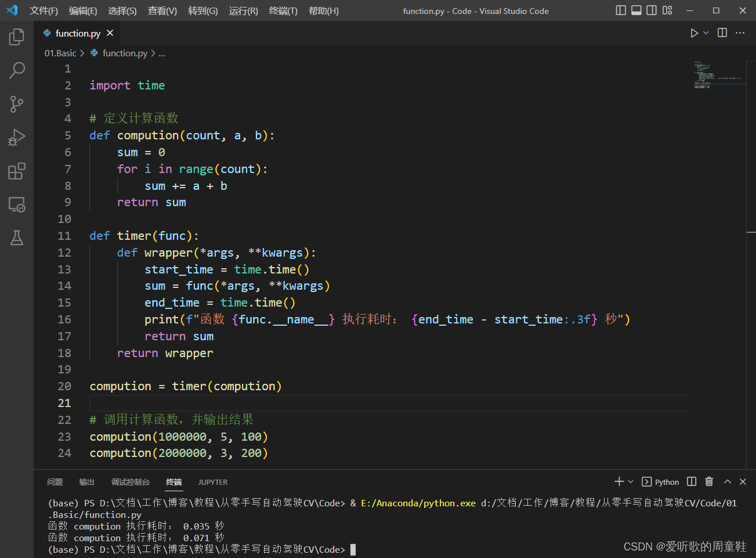Switch to the 问题 panel tab

tap(55, 482)
